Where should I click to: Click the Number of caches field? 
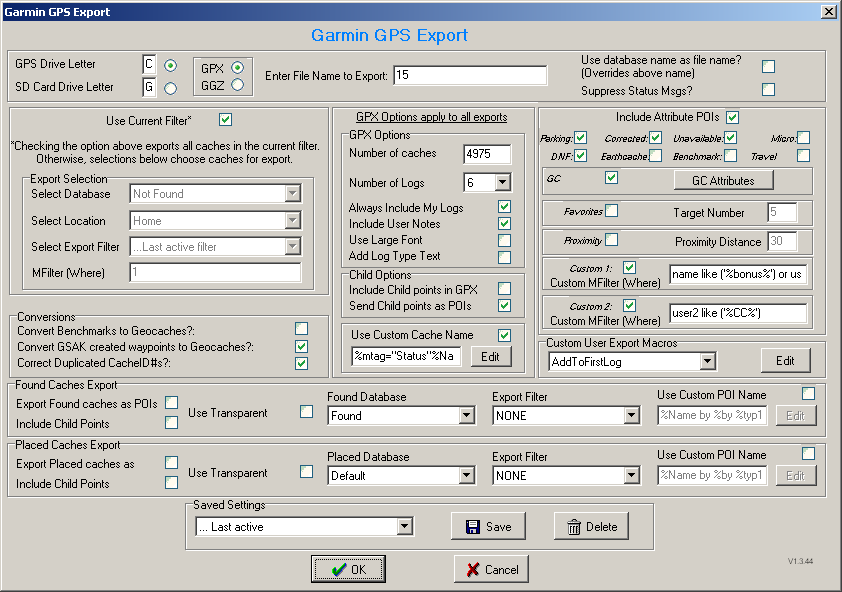(x=487, y=154)
